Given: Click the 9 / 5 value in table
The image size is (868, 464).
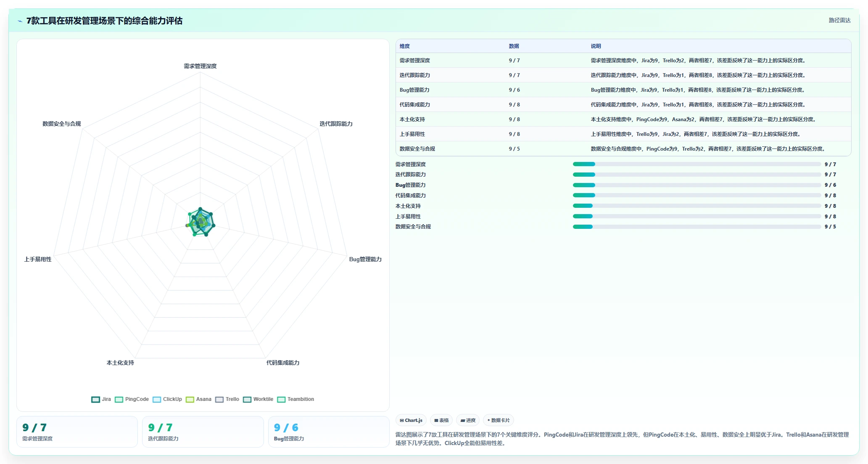Looking at the screenshot, I should coord(514,149).
